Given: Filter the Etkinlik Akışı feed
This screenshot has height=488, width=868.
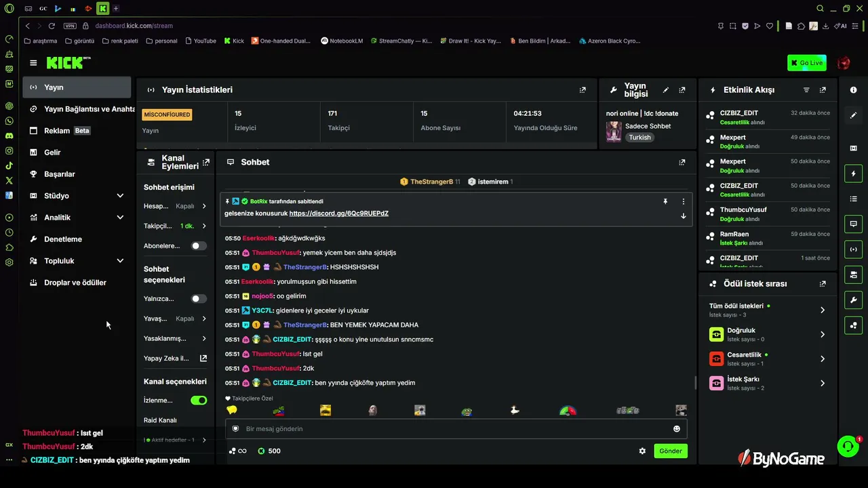Looking at the screenshot, I should [806, 89].
